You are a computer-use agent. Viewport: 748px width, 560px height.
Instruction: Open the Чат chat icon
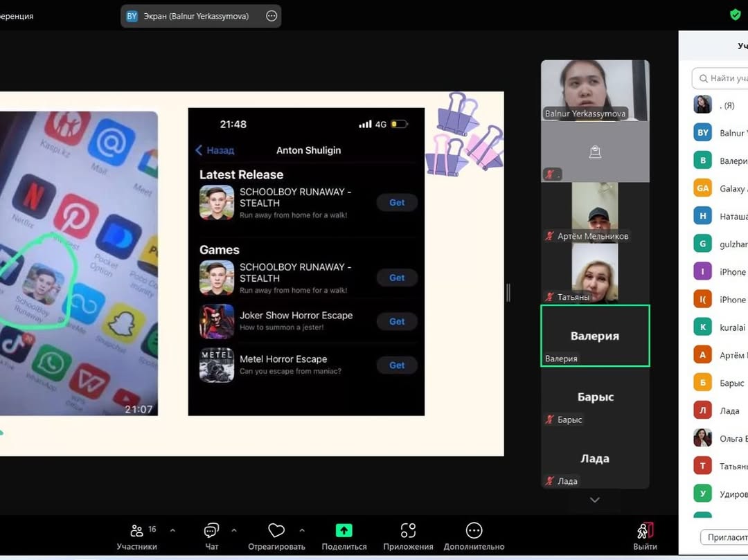point(211,531)
